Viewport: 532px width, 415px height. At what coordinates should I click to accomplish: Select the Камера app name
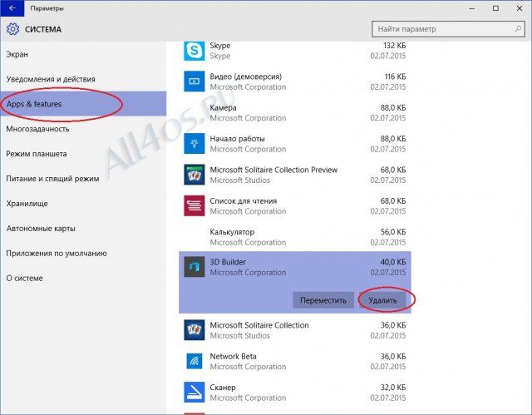(223, 108)
